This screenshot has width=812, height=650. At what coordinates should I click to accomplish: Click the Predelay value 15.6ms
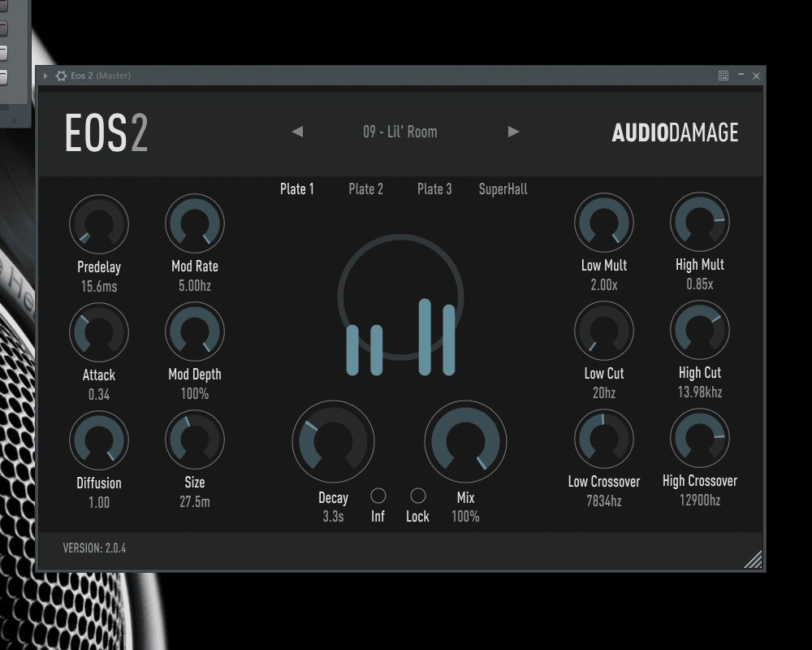tap(99, 286)
